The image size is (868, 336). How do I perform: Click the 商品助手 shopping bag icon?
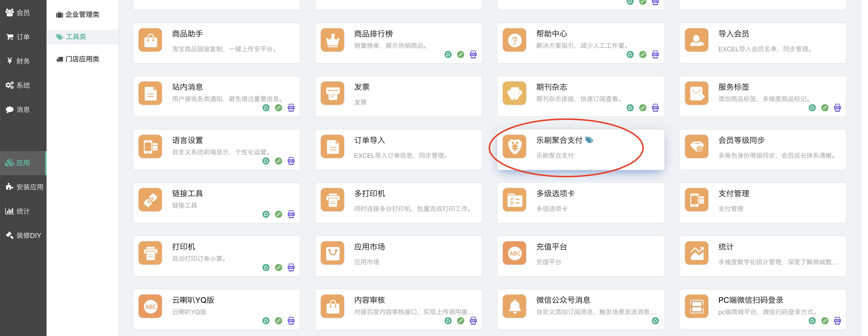(x=150, y=40)
